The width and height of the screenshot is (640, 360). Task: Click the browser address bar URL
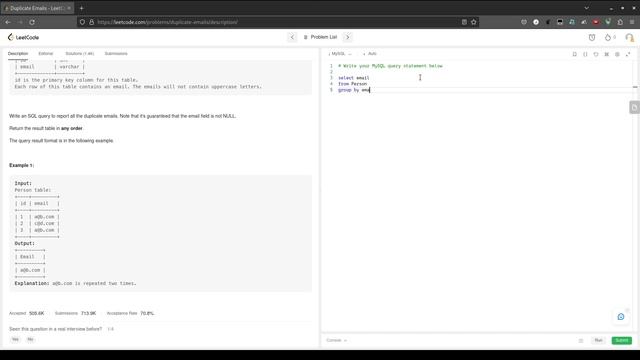coord(167,22)
